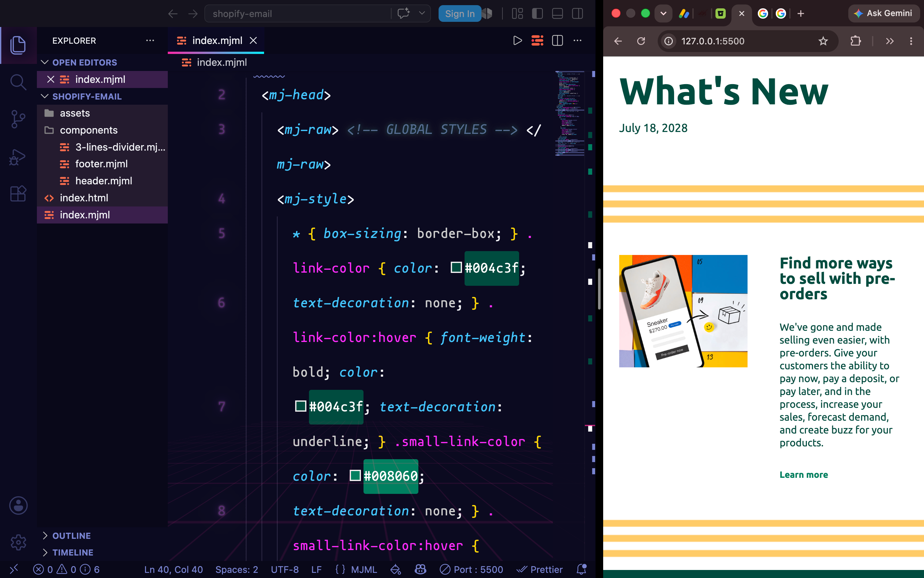
Task: Switch to the first Google tab in Chrome
Action: tap(763, 14)
